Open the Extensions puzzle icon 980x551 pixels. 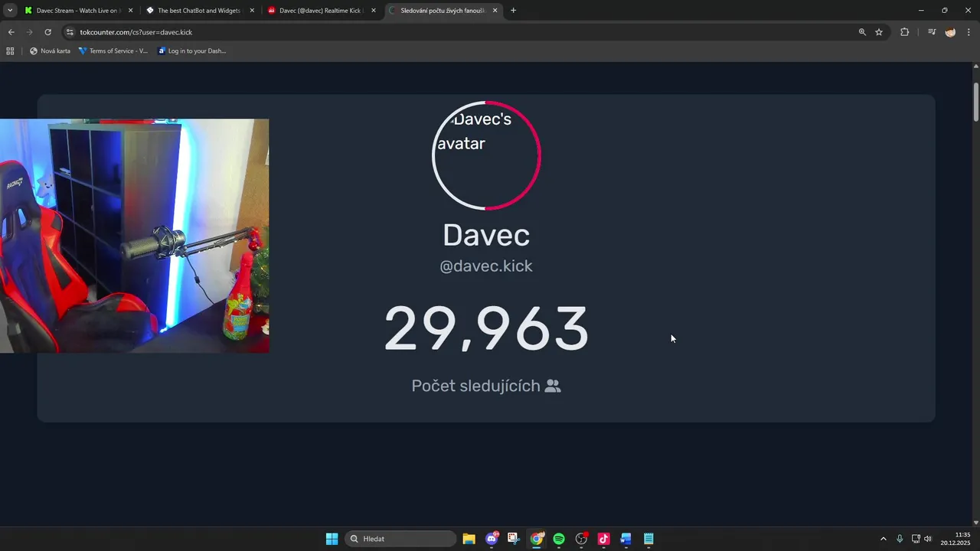pos(904,32)
